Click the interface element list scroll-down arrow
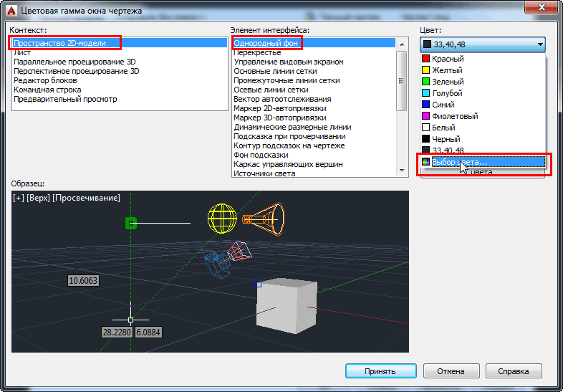 pos(402,171)
